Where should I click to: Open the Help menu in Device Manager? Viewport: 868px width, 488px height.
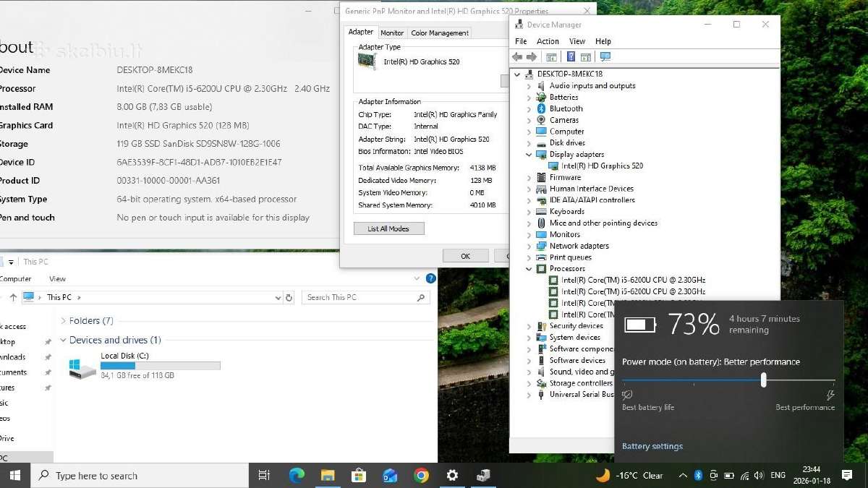coord(603,41)
